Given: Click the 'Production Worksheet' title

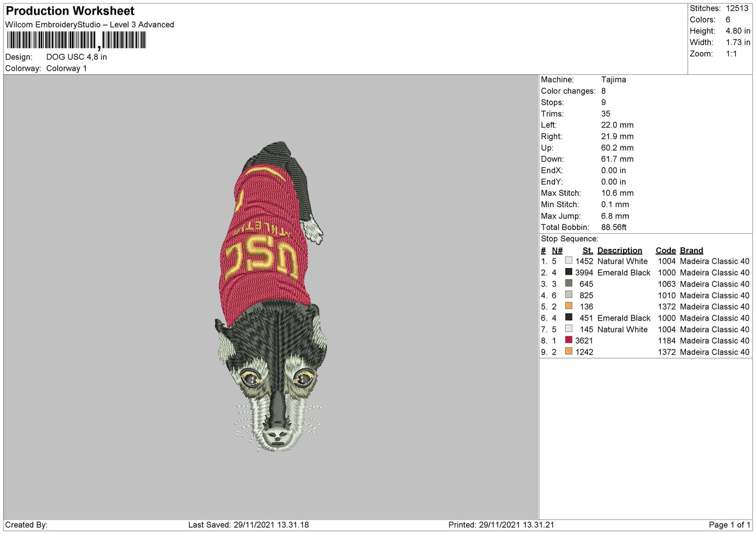Looking at the screenshot, I should (x=70, y=11).
